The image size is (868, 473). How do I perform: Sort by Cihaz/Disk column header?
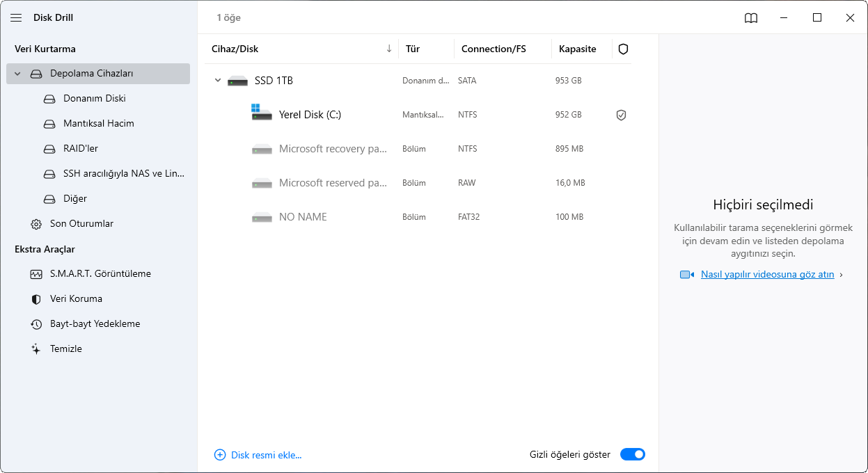point(235,49)
